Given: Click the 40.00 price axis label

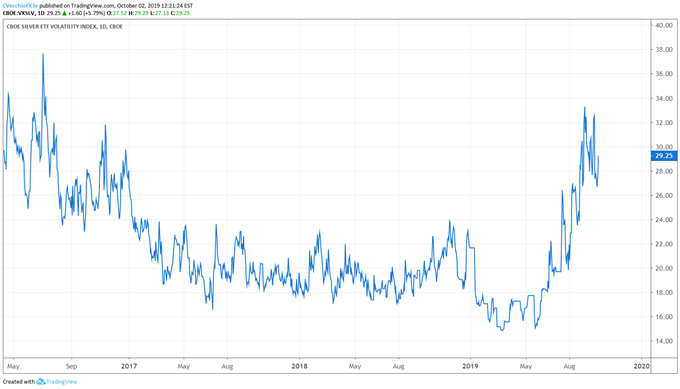Looking at the screenshot, I should [664, 26].
